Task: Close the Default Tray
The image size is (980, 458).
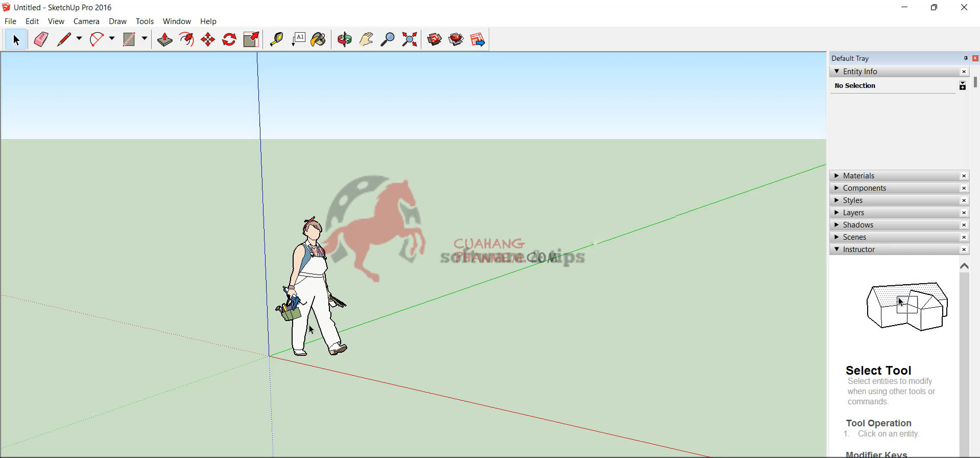Action: [x=975, y=58]
